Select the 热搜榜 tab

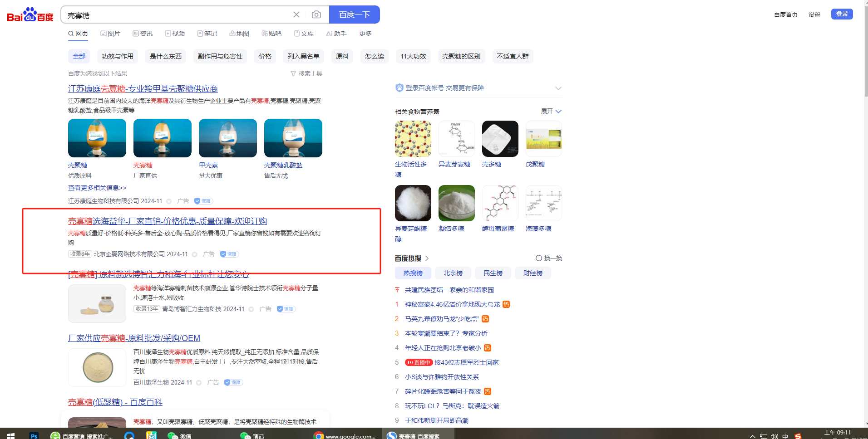[413, 273]
